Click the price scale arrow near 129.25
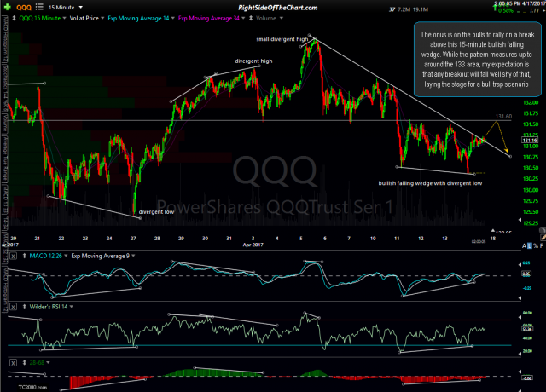The width and height of the screenshot is (546, 392). pos(520,220)
